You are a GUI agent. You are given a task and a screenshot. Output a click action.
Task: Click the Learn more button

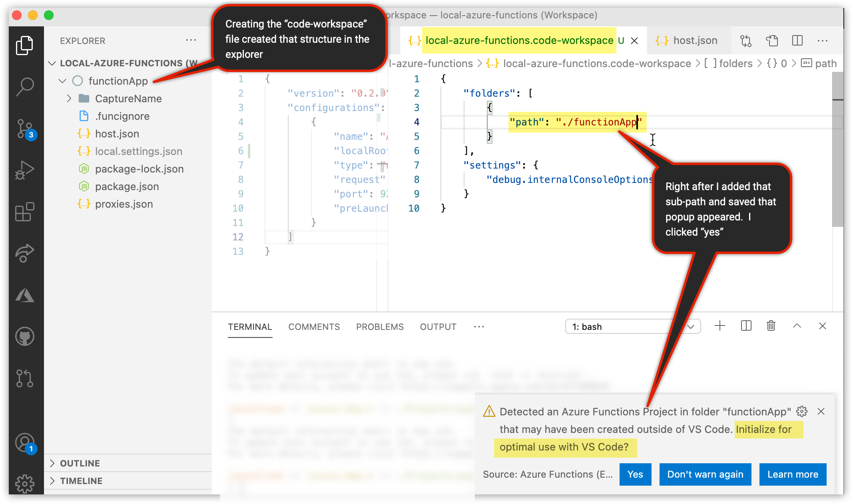tap(792, 474)
